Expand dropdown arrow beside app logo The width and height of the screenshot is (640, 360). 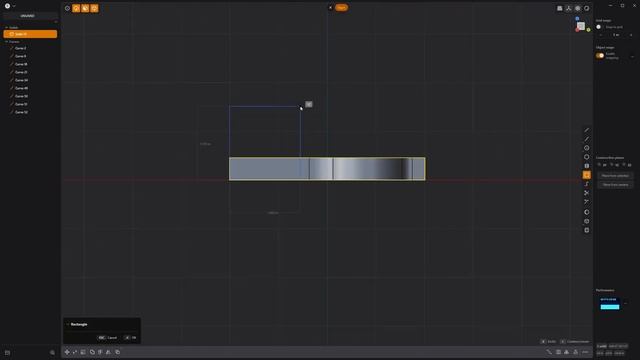[x=14, y=6]
